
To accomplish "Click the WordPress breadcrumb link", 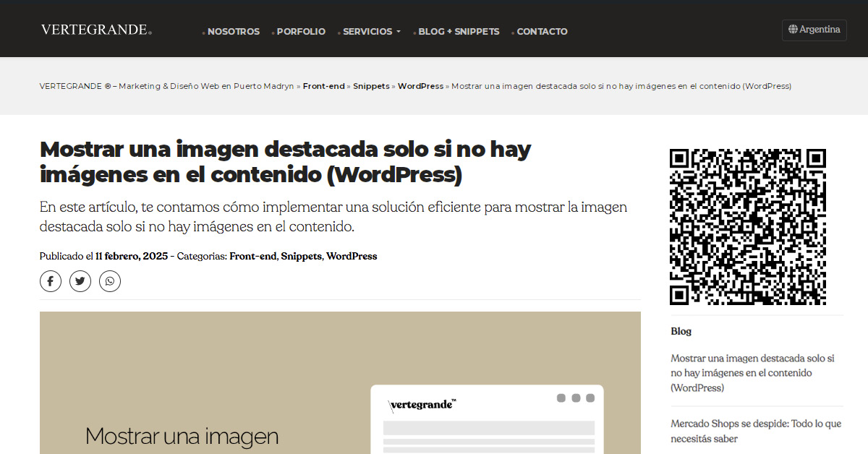I will pos(420,86).
